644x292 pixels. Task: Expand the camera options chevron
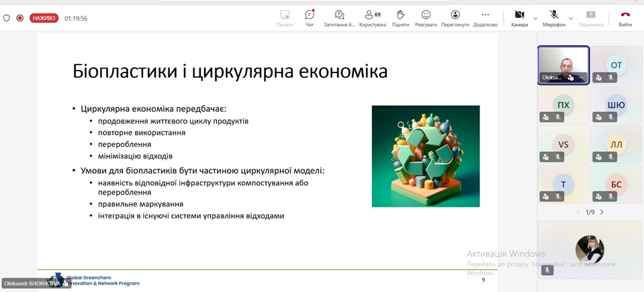point(535,18)
